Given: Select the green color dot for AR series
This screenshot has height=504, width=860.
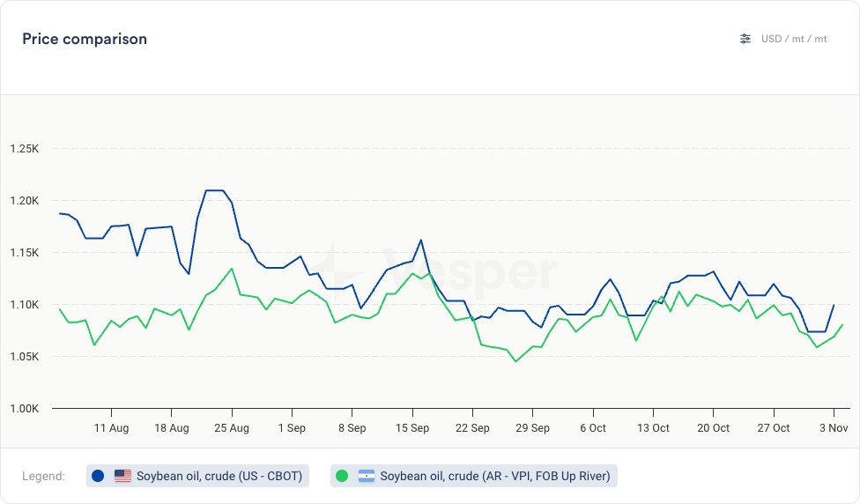Looking at the screenshot, I should coord(342,476).
